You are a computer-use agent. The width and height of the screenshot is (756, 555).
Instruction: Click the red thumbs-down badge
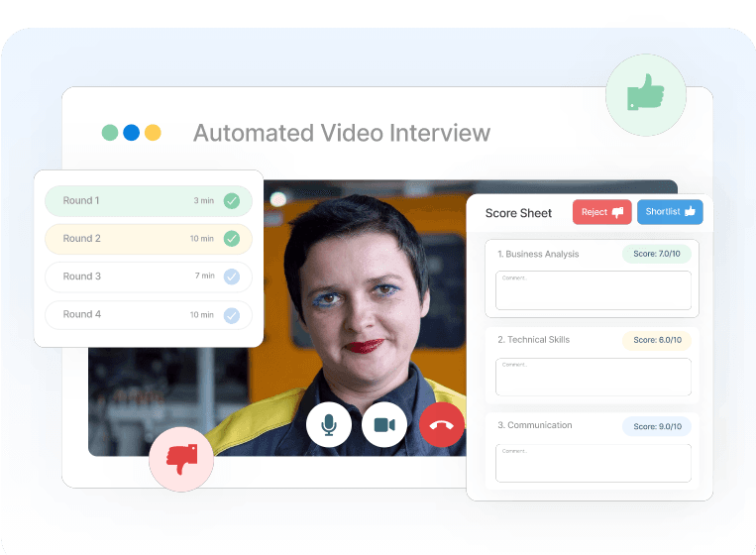coord(181,460)
